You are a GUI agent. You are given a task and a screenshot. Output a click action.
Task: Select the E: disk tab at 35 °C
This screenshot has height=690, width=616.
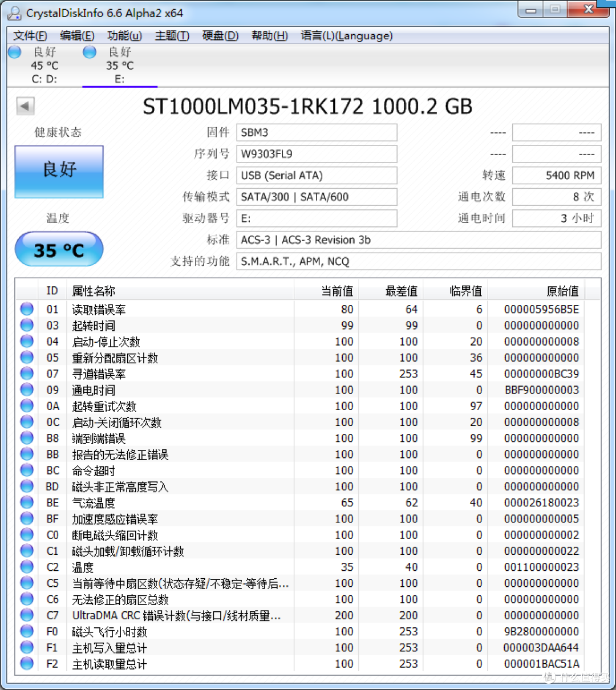point(120,65)
